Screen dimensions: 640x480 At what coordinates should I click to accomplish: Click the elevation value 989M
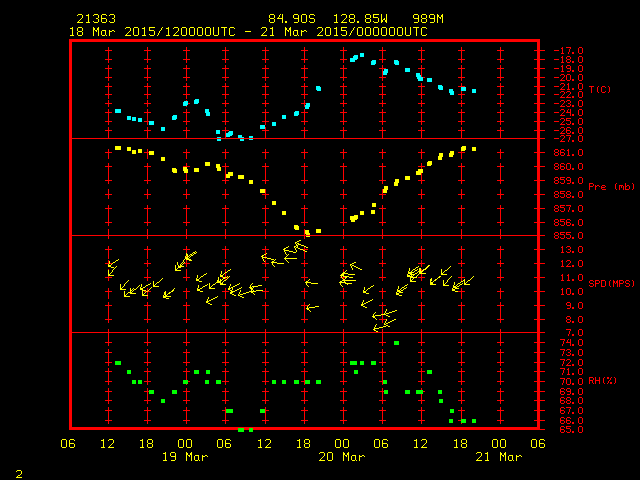click(428, 19)
